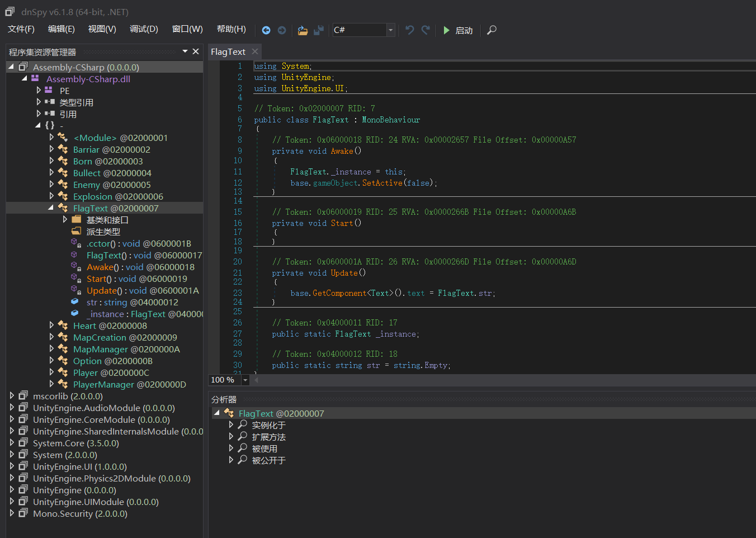Select the FlagText() constructor in tree
This screenshot has width=756, height=538.
pos(144,255)
